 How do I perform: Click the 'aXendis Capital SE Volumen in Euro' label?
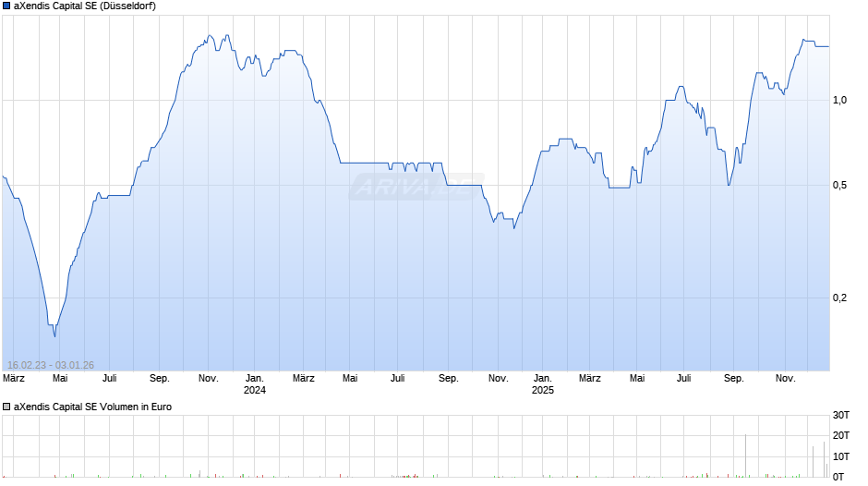point(92,407)
